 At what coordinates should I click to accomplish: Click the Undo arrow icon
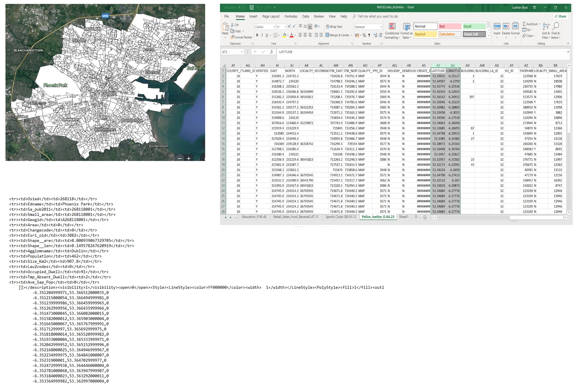[258, 7]
